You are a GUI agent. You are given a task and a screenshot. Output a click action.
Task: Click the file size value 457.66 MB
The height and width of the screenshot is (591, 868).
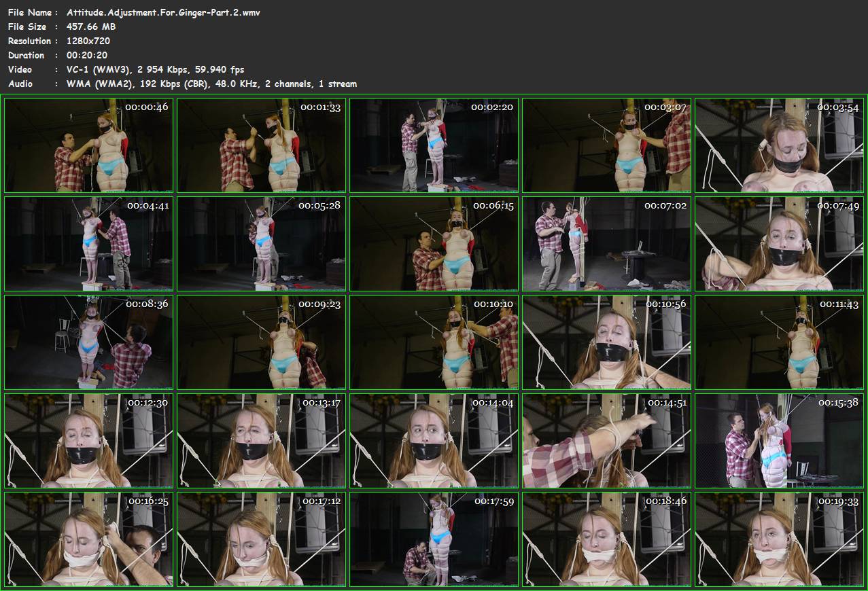point(91,26)
